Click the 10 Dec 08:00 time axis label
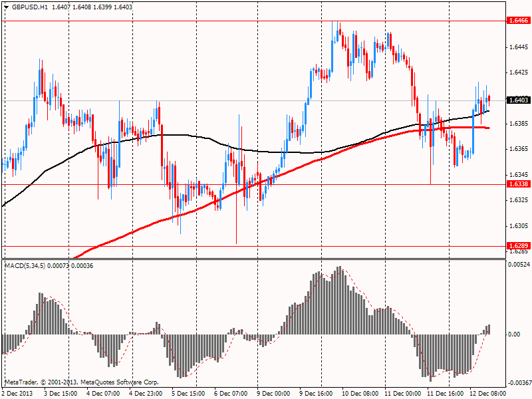The image size is (532, 399). (x=360, y=394)
